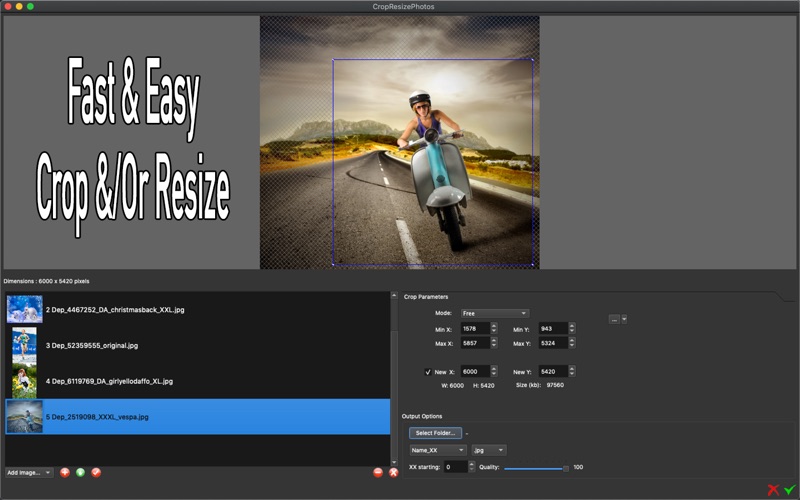Screen dimensions: 800x500
Task: Click the XX starting number field
Action: click(x=456, y=466)
